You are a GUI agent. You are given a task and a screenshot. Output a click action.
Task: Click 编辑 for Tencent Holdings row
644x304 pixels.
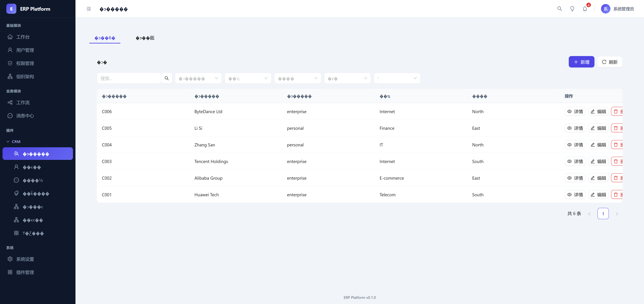point(598,162)
